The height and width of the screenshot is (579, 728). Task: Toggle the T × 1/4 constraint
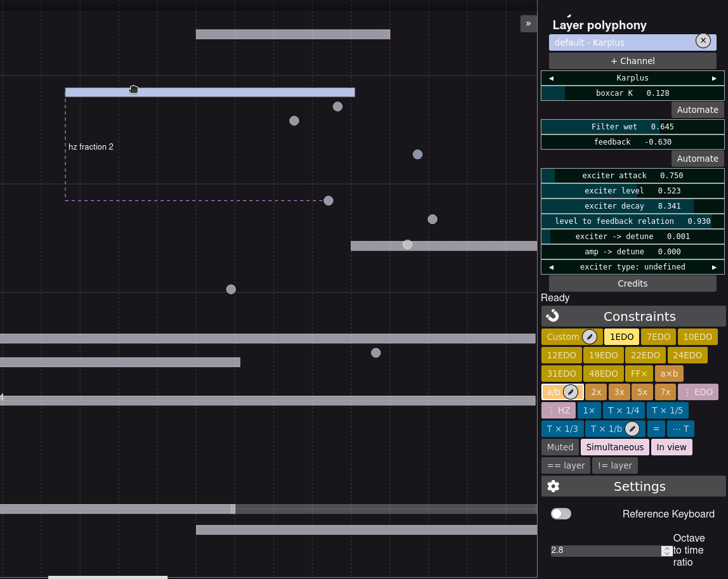tap(623, 410)
